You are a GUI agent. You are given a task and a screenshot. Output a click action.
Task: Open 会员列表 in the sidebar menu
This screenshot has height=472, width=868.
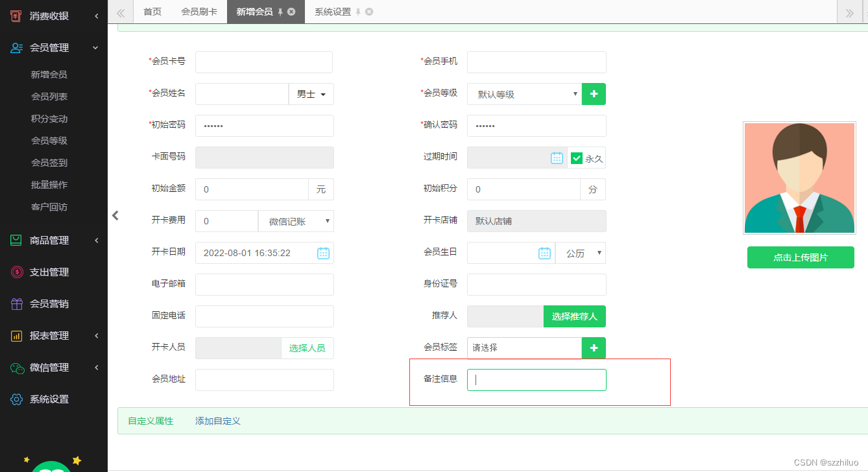49,97
